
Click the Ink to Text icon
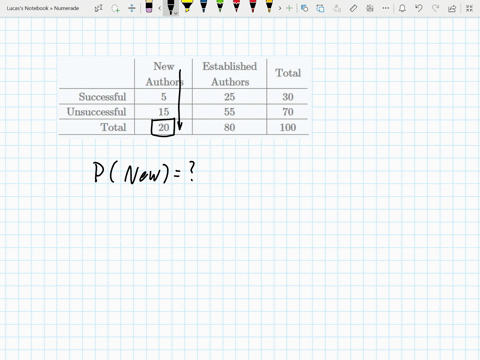pos(337,8)
